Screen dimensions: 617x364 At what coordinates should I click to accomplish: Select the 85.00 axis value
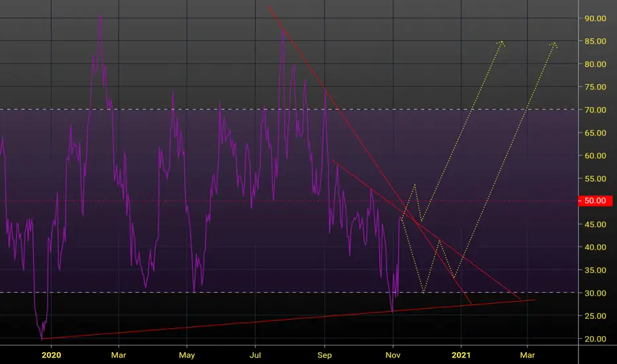(595, 41)
